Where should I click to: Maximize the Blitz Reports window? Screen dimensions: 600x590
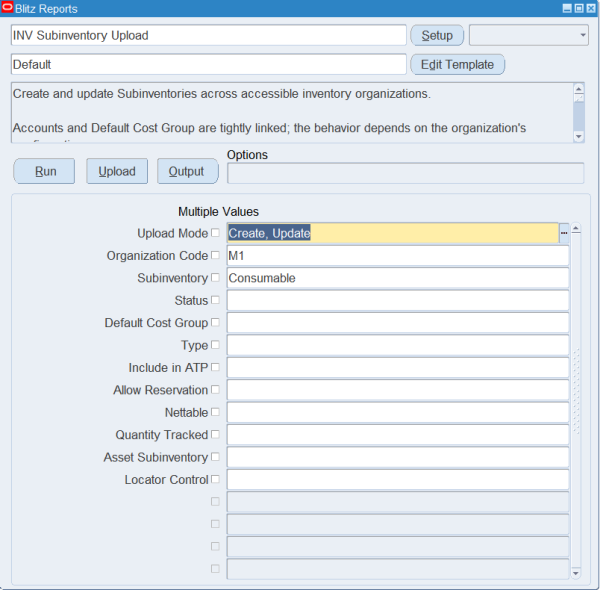(579, 8)
